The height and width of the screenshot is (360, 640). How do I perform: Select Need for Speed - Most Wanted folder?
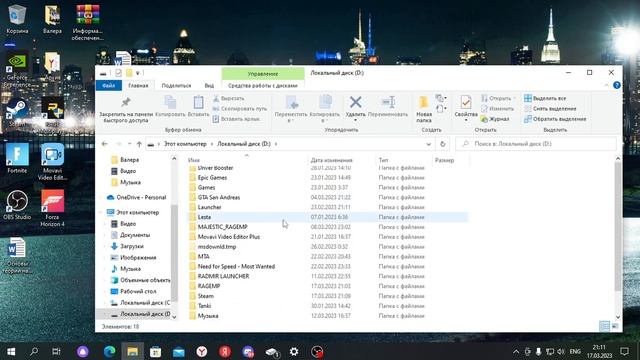(x=236, y=266)
